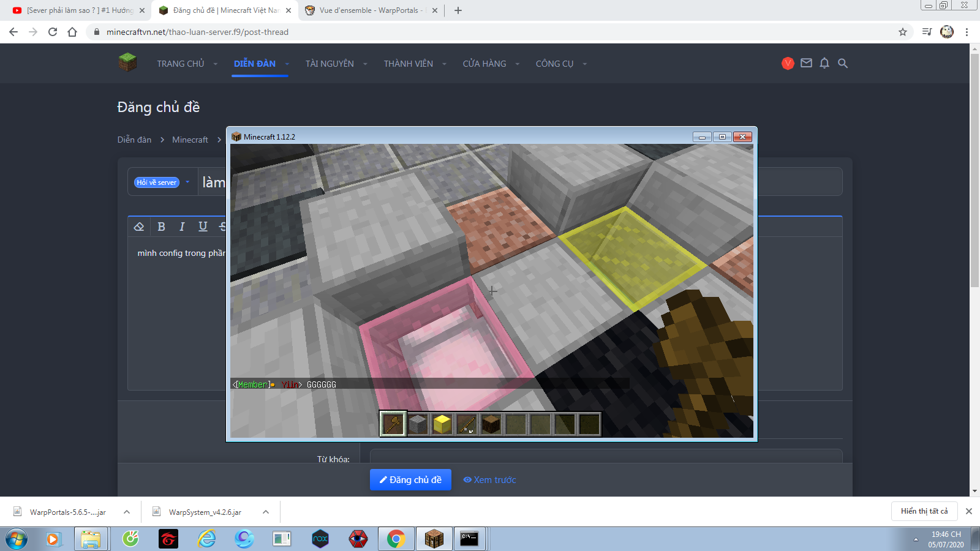Select the gold block hotbar slot in Minecraft
The height and width of the screenshot is (551, 980).
coord(442,424)
